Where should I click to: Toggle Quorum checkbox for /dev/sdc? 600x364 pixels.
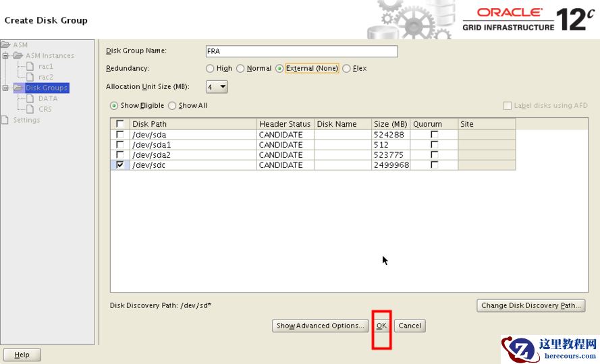435,164
